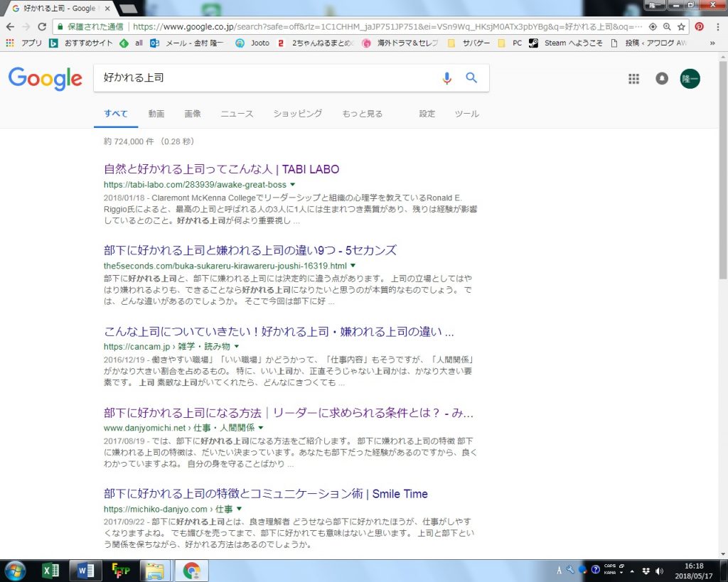Click the green account avatar
Screen dimensions: 728x582
690,78
